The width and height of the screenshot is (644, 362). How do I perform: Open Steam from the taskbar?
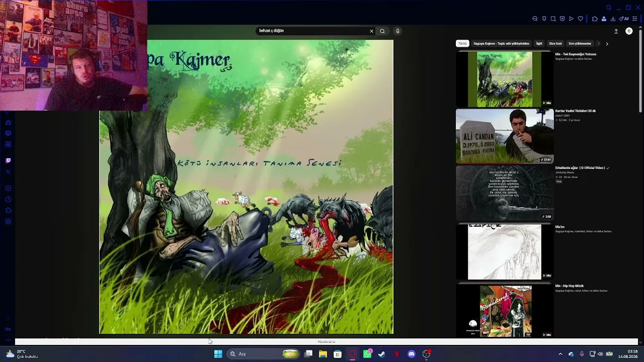[x=382, y=354]
